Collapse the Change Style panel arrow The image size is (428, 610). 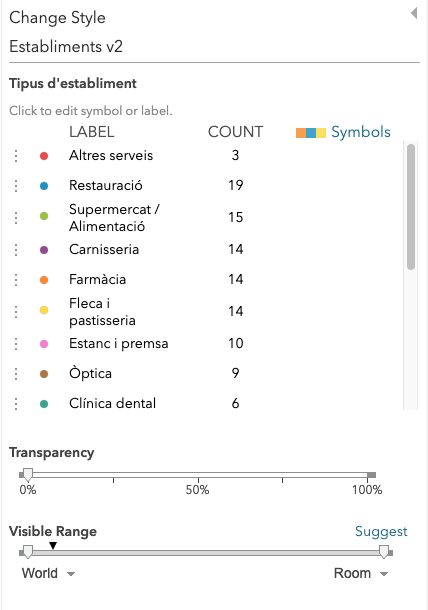[414, 13]
